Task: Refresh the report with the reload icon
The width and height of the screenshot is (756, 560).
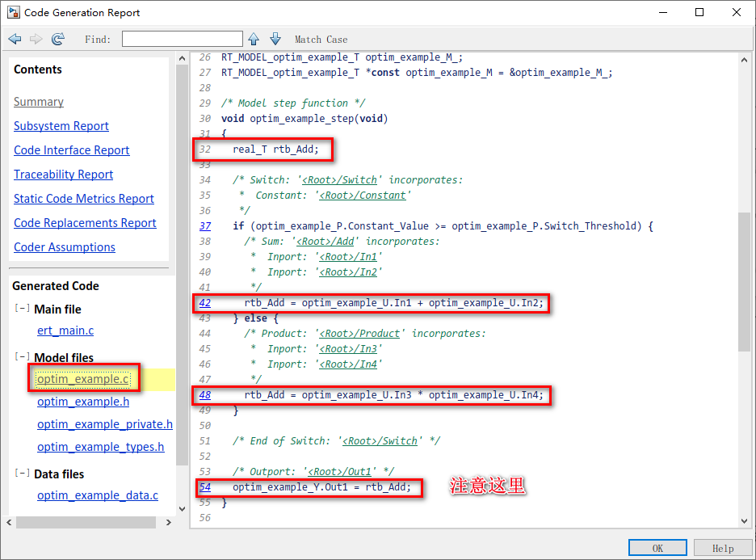Action: (x=58, y=39)
